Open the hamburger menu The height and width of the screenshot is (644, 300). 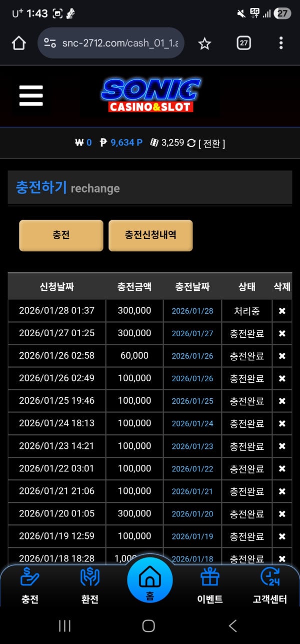point(31,96)
